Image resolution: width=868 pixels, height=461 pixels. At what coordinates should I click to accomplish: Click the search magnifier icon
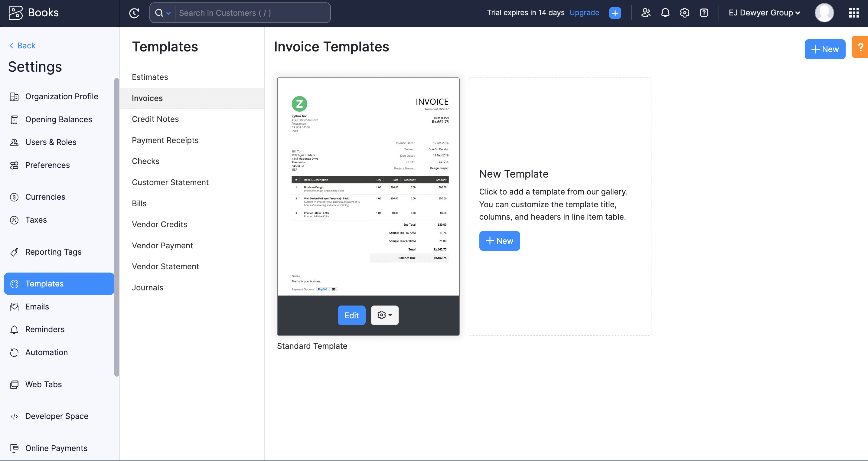[159, 13]
